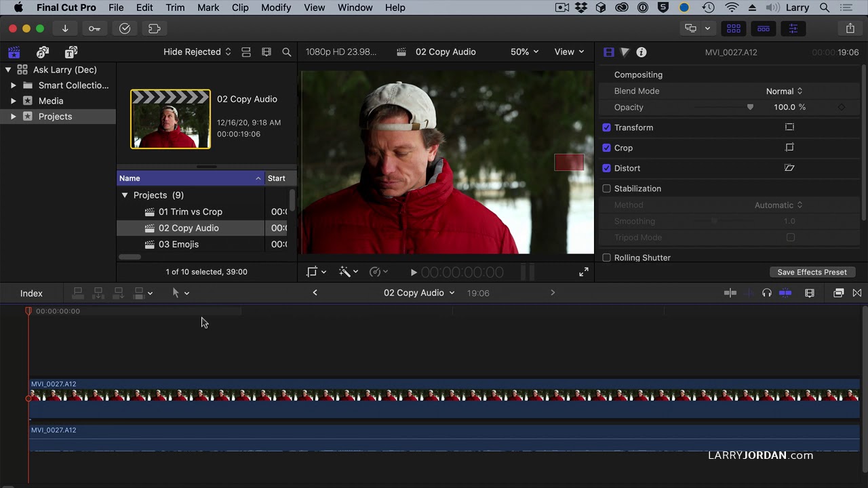Open the Info inspector icon
This screenshot has width=868, height=488.
coord(642,52)
